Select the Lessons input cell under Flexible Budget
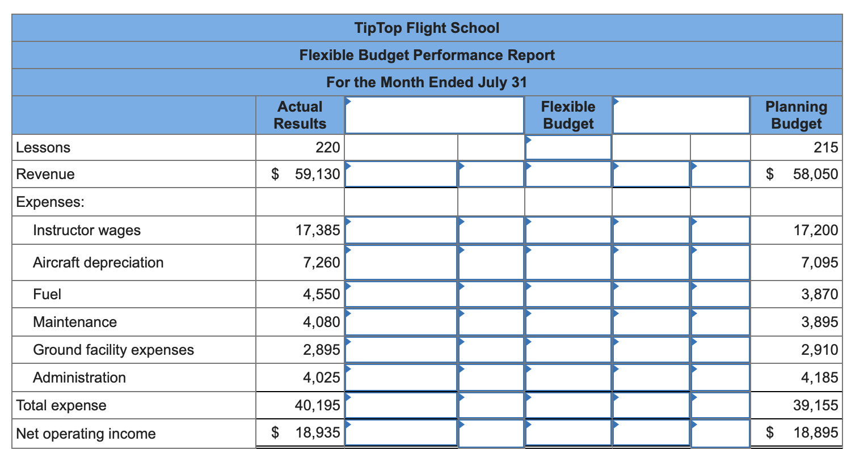The image size is (868, 467). (567, 147)
